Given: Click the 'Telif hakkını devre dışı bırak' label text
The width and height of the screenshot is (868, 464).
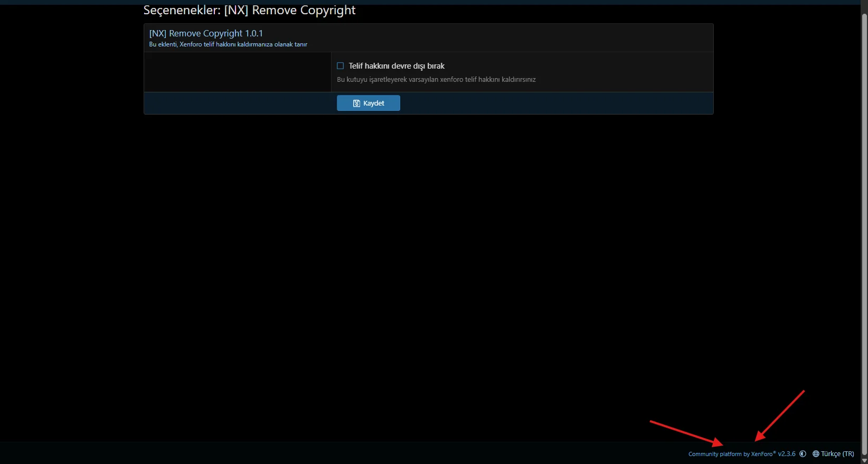Looking at the screenshot, I should [x=397, y=66].
